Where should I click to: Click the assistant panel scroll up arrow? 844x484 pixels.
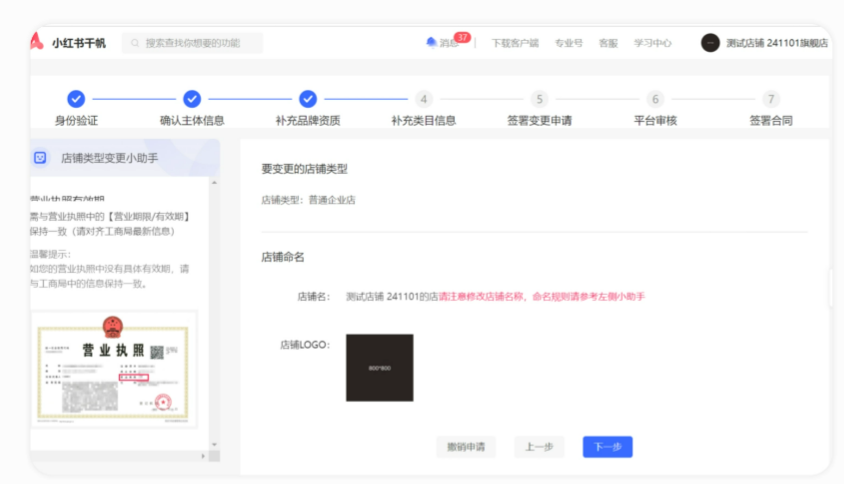coord(214,183)
